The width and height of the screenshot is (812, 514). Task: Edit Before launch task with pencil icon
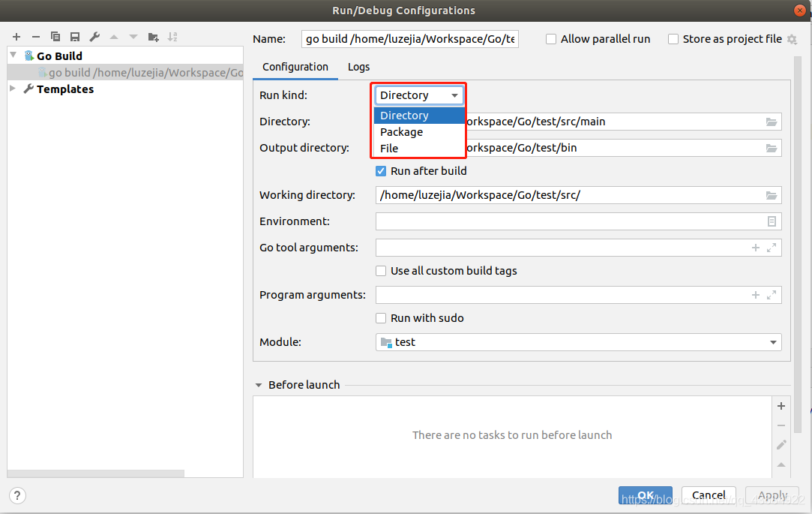point(781,444)
